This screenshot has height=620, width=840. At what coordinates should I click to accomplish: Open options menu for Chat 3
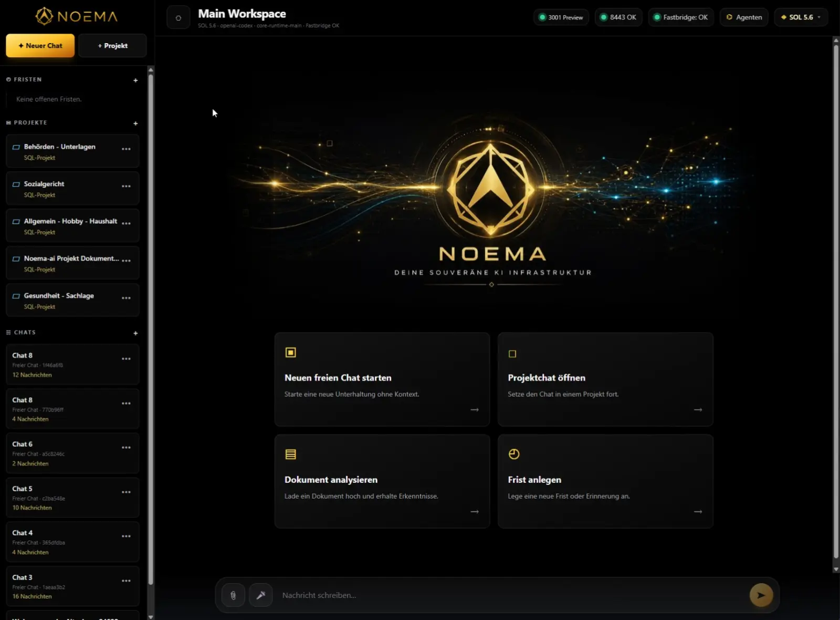[x=126, y=581]
